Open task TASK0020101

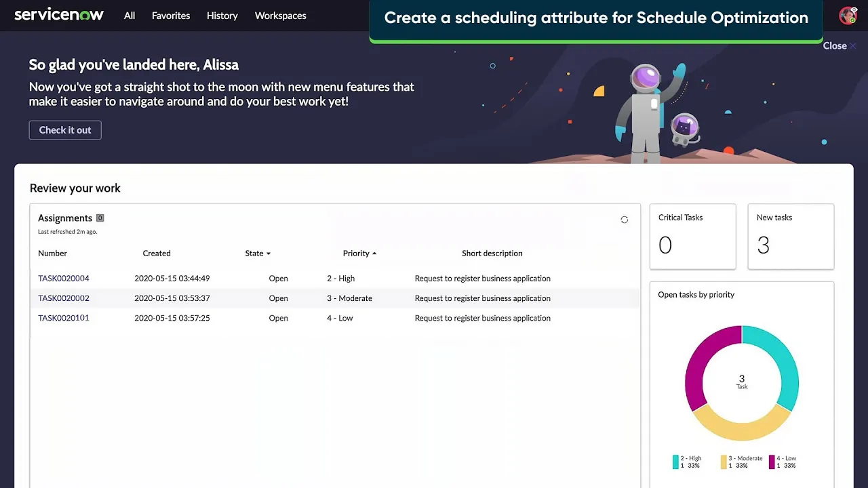pyautogui.click(x=64, y=318)
